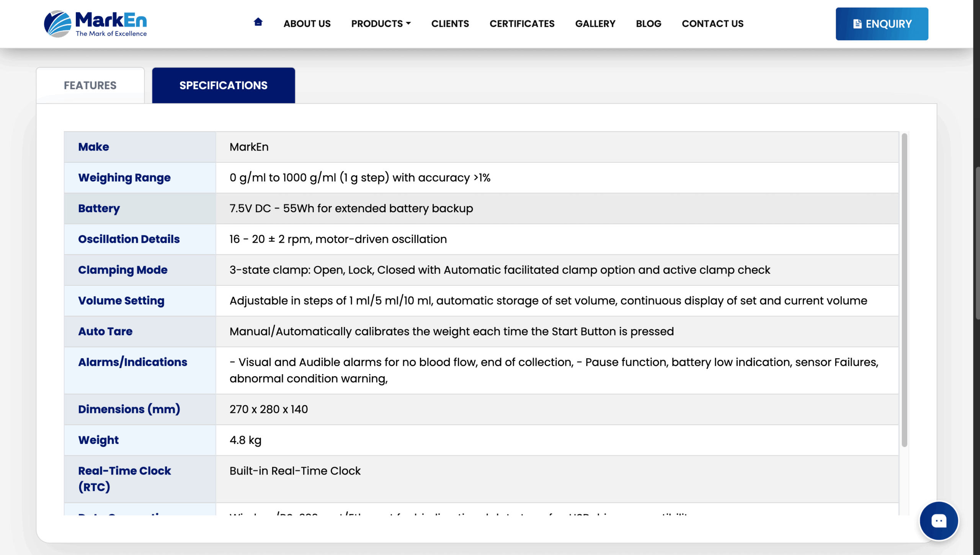Open the Blog link

click(x=648, y=24)
